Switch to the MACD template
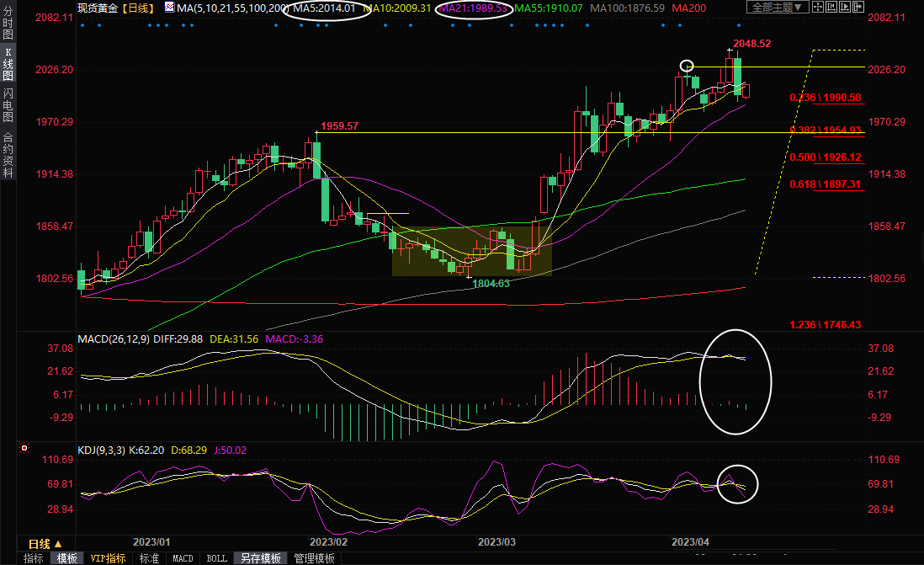Viewport: 924px width, 565px height. tap(183, 558)
